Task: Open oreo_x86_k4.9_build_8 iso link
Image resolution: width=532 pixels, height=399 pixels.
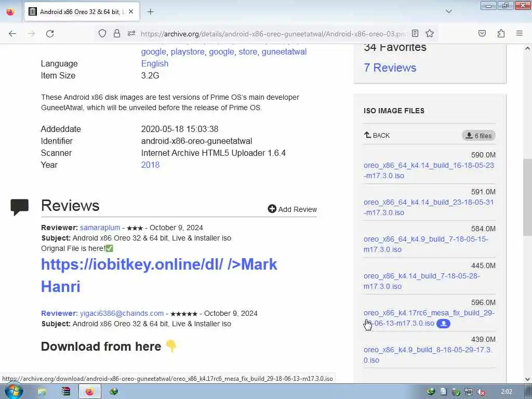Action: (x=428, y=355)
